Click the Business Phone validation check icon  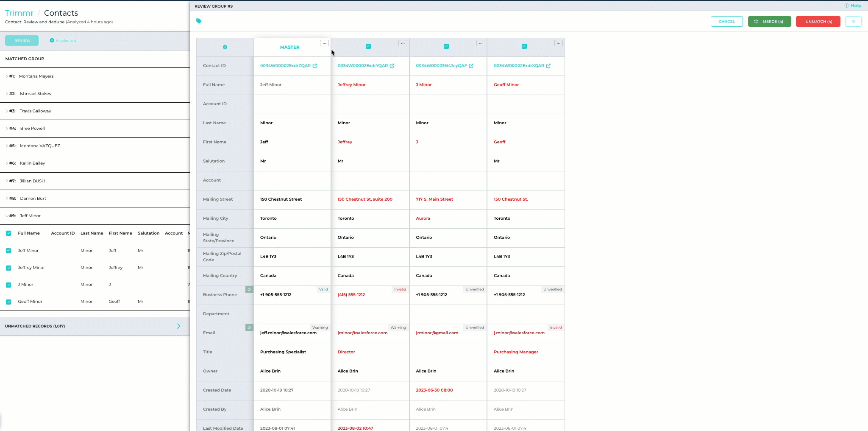pos(249,289)
